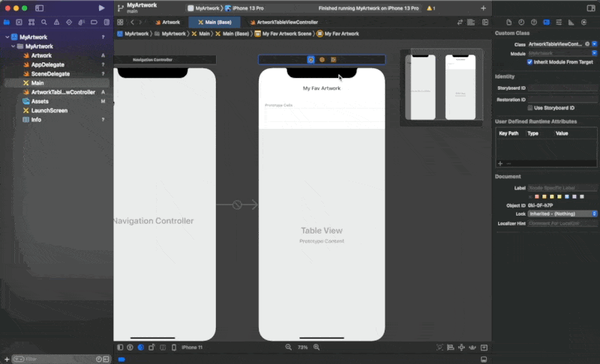Select Info plist in navigator
600x364 pixels.
click(x=36, y=120)
